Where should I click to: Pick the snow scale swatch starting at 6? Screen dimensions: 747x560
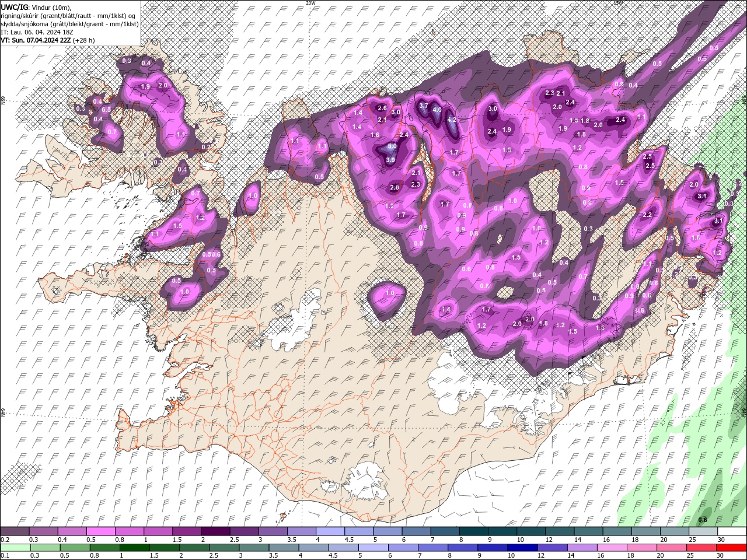[416, 531]
